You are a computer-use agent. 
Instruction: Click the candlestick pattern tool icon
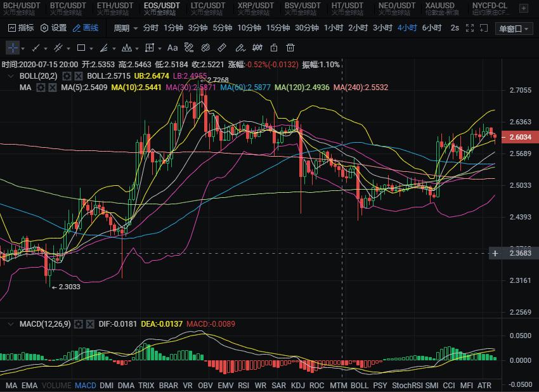(x=257, y=48)
